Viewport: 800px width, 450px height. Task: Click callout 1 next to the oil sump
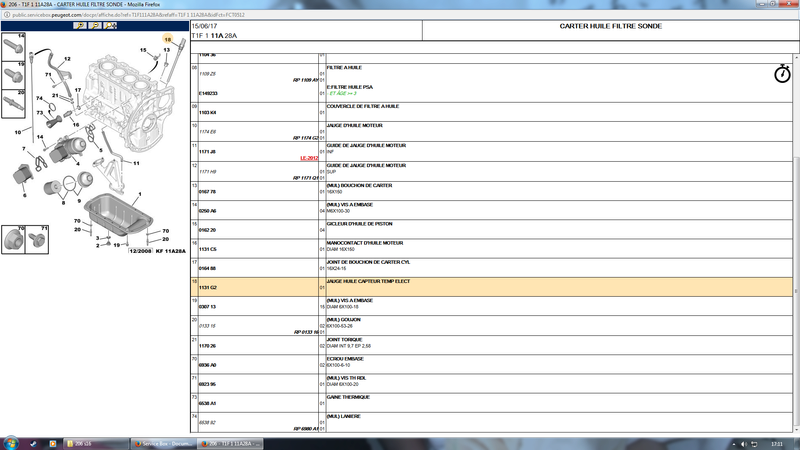pos(140,194)
